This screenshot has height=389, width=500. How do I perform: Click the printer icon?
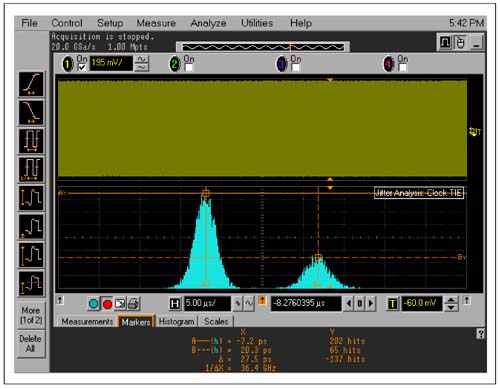click(x=133, y=304)
